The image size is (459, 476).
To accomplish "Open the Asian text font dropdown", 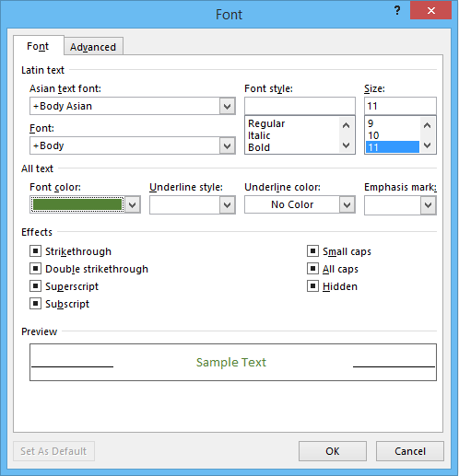I will tap(228, 106).
